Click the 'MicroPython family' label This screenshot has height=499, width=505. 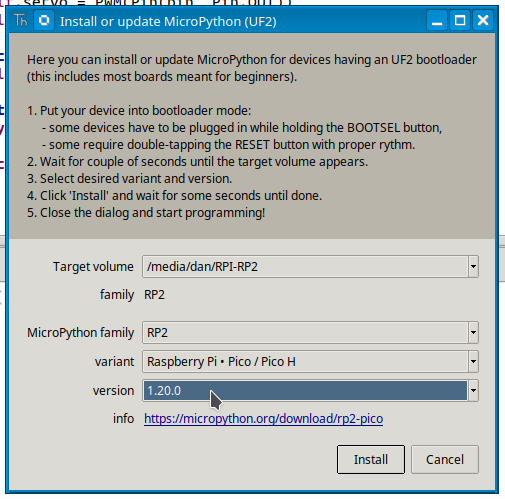80,333
